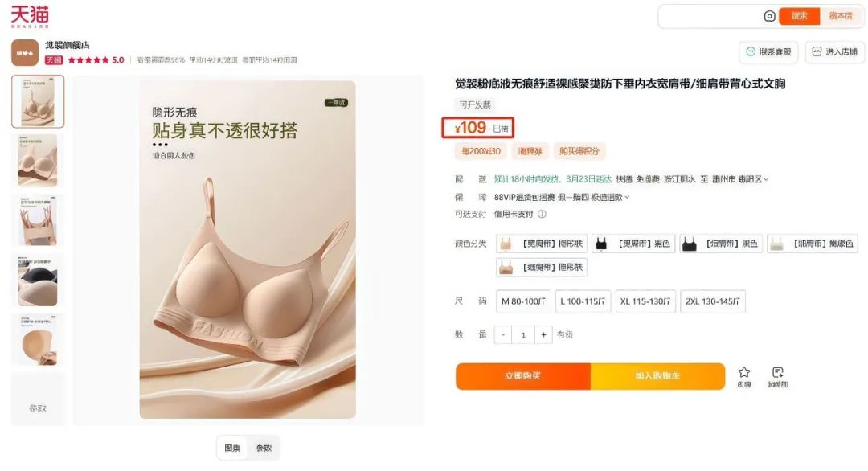Select size 2XL 130-145斤

(712, 301)
